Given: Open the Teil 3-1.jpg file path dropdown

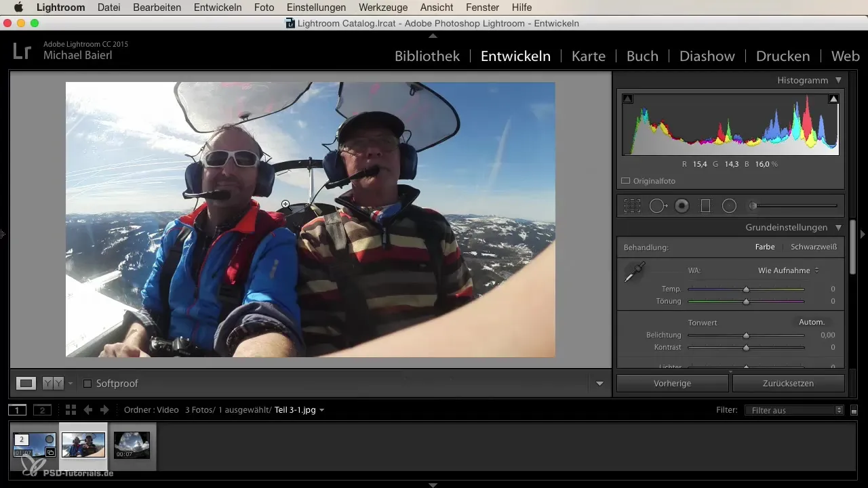Looking at the screenshot, I should (299, 410).
